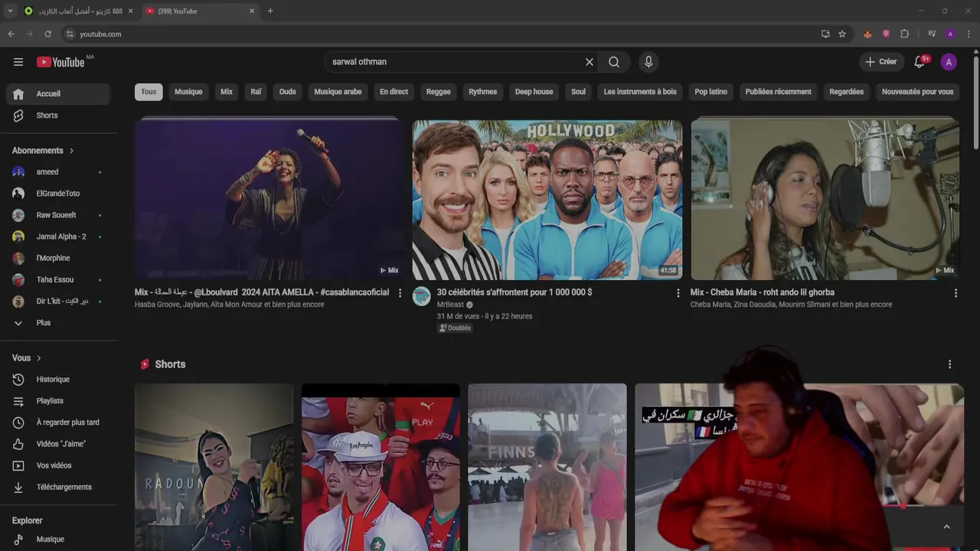
Task: Open Vos vidéos in the sidebar
Action: coord(59,465)
